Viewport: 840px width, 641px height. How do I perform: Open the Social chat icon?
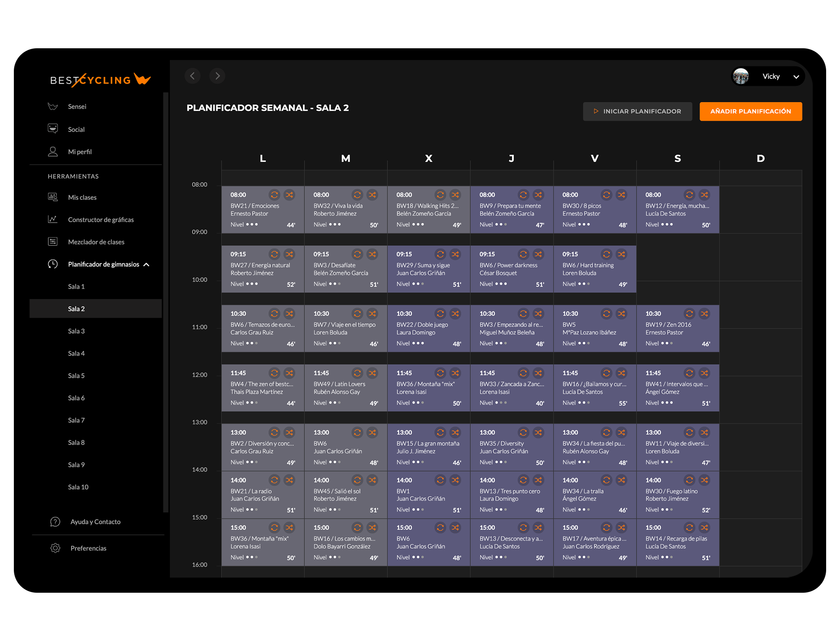click(53, 128)
